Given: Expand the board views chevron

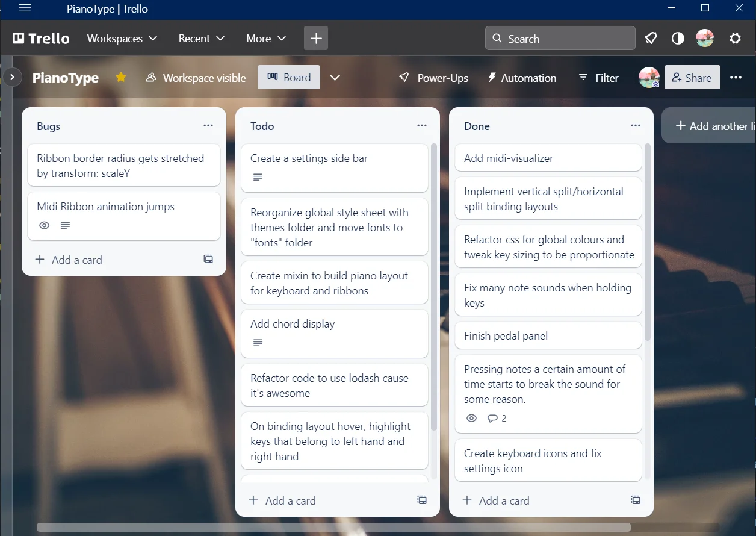Looking at the screenshot, I should pyautogui.click(x=335, y=78).
